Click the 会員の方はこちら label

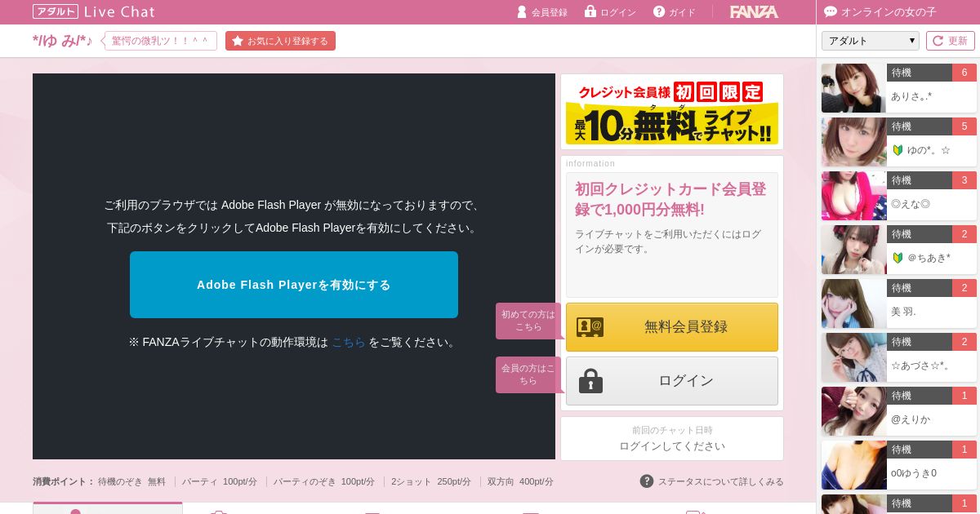click(528, 374)
